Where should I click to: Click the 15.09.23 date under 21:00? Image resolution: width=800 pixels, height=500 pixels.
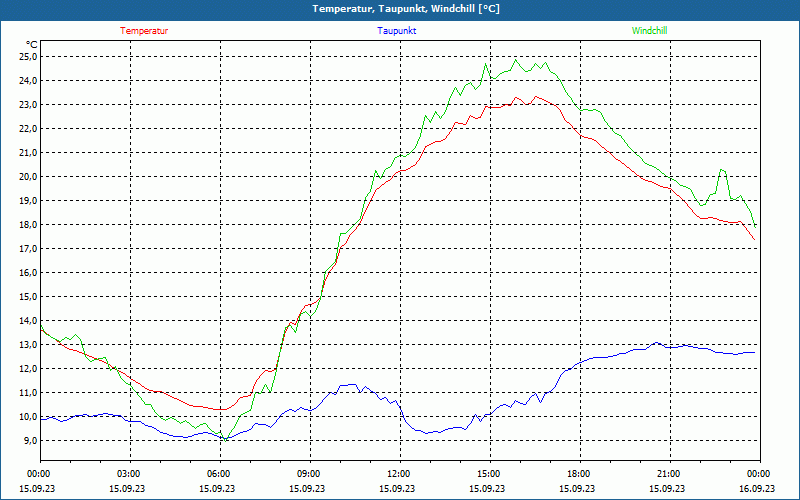pos(667,488)
